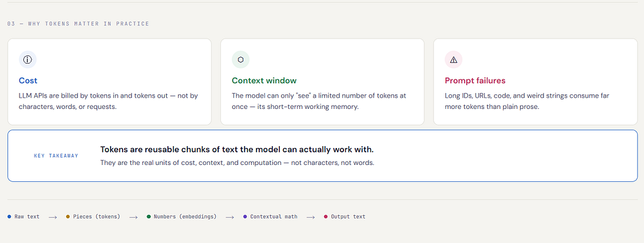
Task: Select the Prompt failures heading
Action: tap(475, 81)
